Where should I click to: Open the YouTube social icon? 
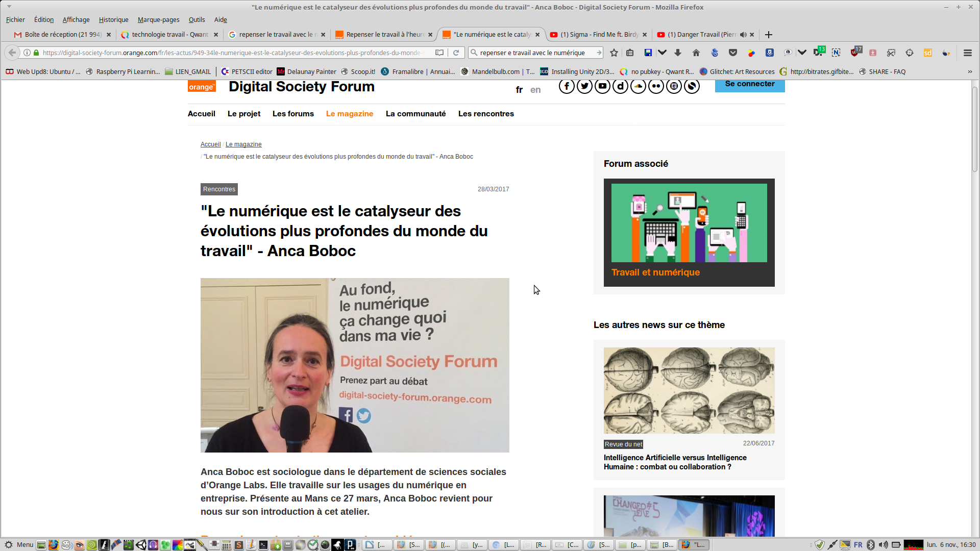(602, 86)
